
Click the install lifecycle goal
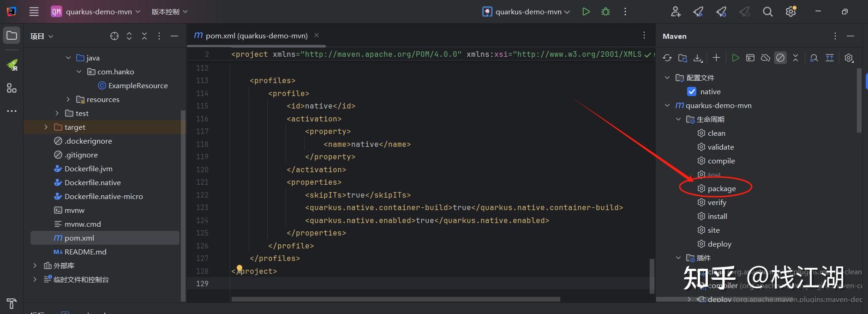pos(717,216)
